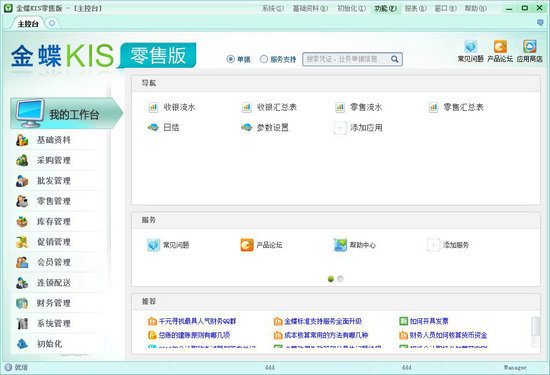Open 参数设置 settings icon
Image resolution: width=550 pixels, height=375 pixels.
pyautogui.click(x=247, y=127)
